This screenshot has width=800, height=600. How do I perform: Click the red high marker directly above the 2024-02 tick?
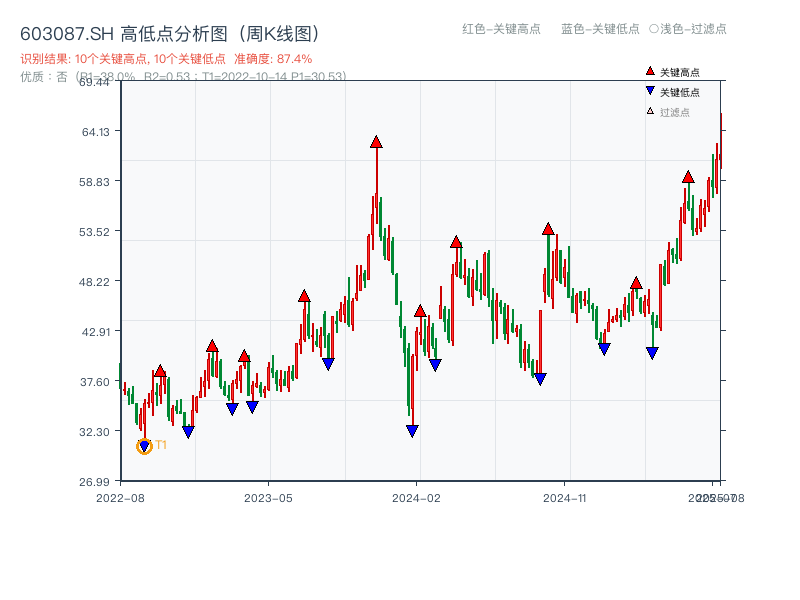[420, 311]
